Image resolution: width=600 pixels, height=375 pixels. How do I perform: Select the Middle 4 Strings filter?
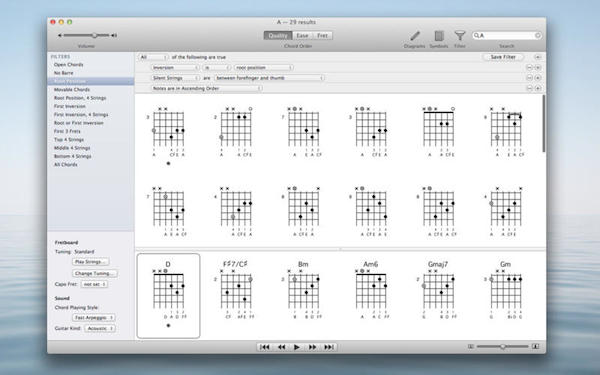pyautogui.click(x=72, y=148)
